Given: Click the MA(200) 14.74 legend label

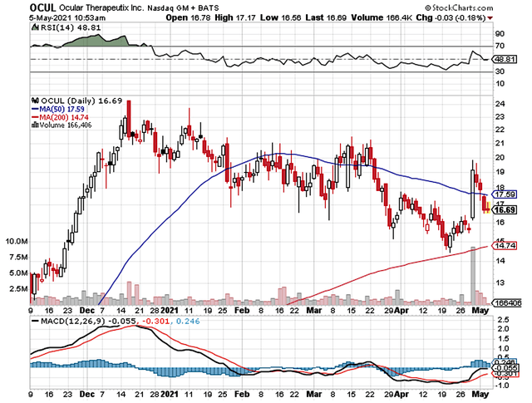Looking at the screenshot, I should (64, 117).
